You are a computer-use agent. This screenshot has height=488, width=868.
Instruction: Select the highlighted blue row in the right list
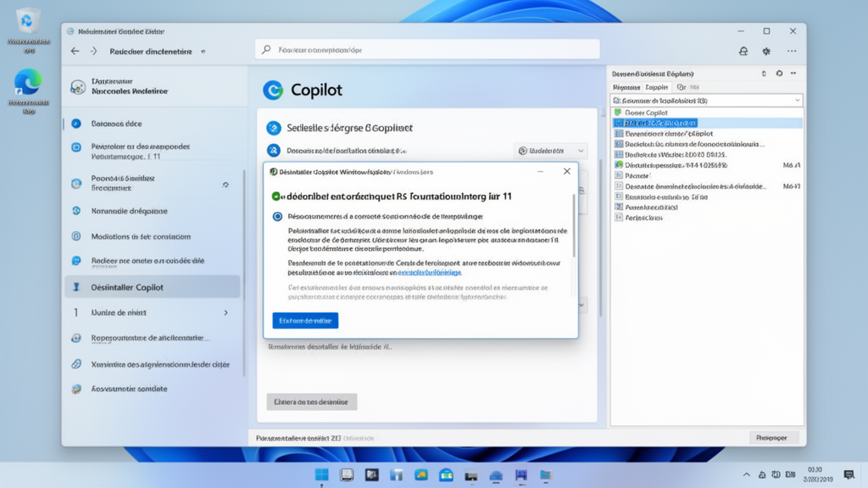pos(708,123)
